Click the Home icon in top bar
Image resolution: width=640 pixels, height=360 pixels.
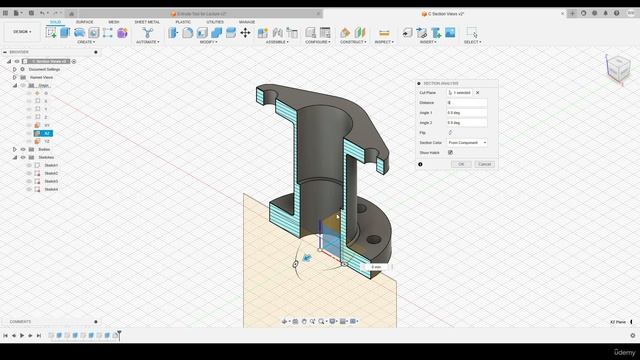tap(71, 13)
